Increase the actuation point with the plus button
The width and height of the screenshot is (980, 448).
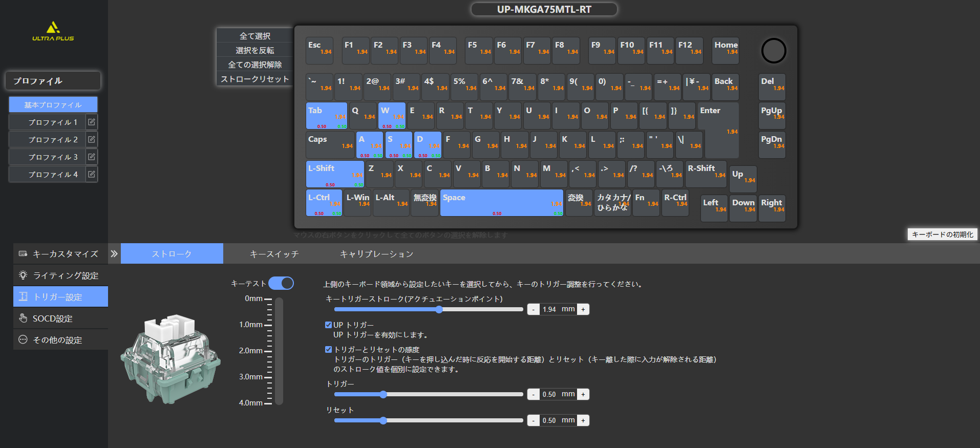(x=583, y=309)
